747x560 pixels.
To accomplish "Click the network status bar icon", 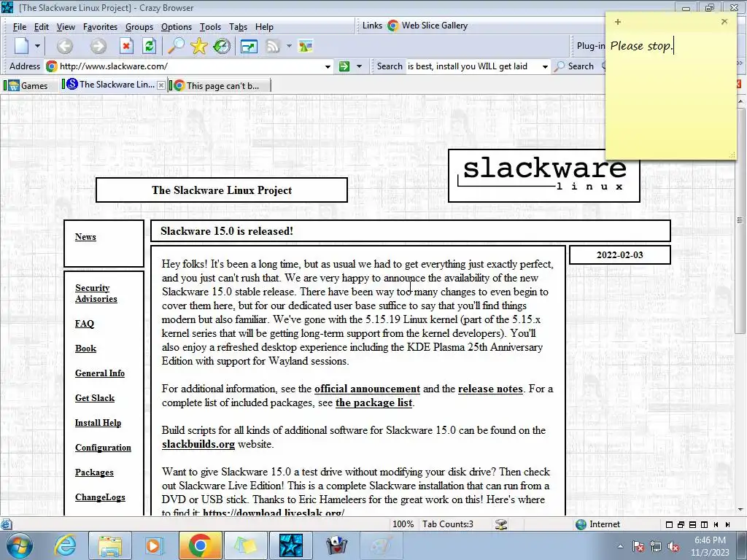I will [500, 524].
